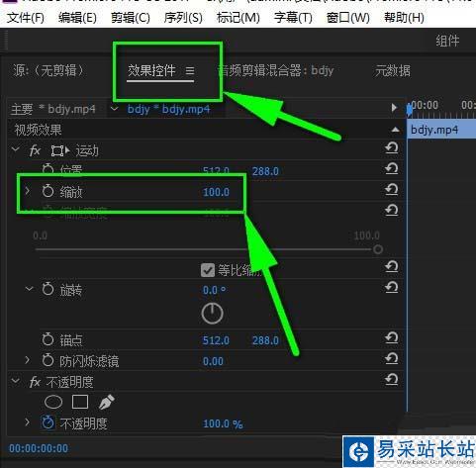The height and width of the screenshot is (468, 476).
Task: Select the 主要 * bdjy.mp4 master clip
Action: point(53,109)
